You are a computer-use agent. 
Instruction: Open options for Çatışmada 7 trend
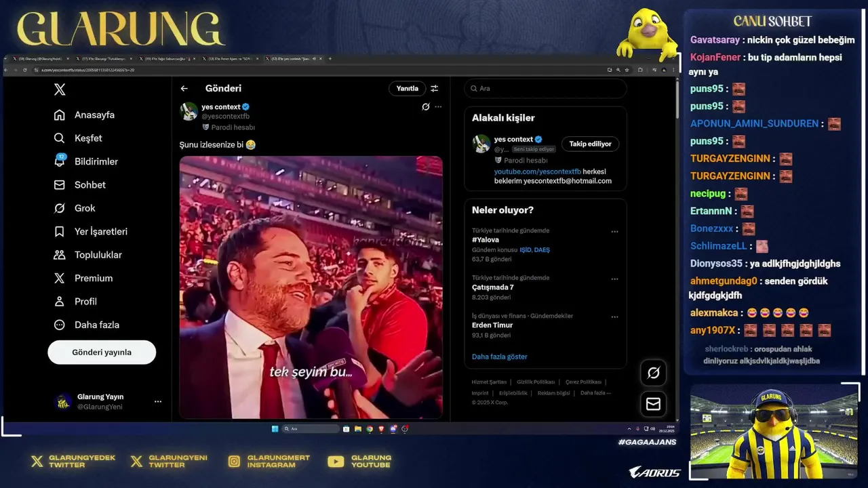tap(614, 279)
